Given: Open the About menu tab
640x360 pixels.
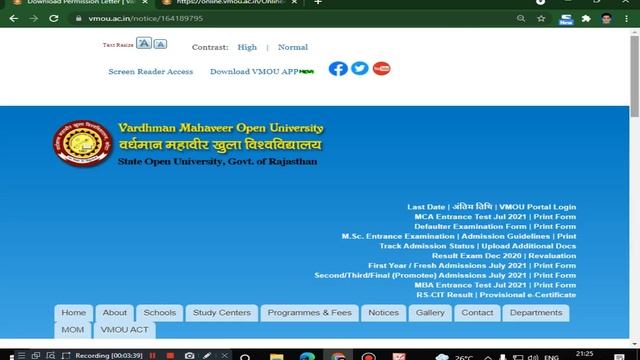Looking at the screenshot, I should tap(115, 313).
